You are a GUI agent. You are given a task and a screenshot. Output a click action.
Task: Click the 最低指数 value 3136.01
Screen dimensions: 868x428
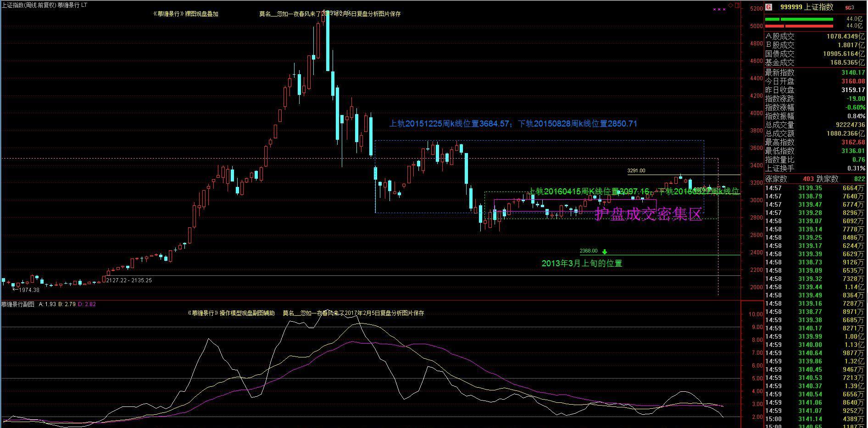click(x=853, y=151)
